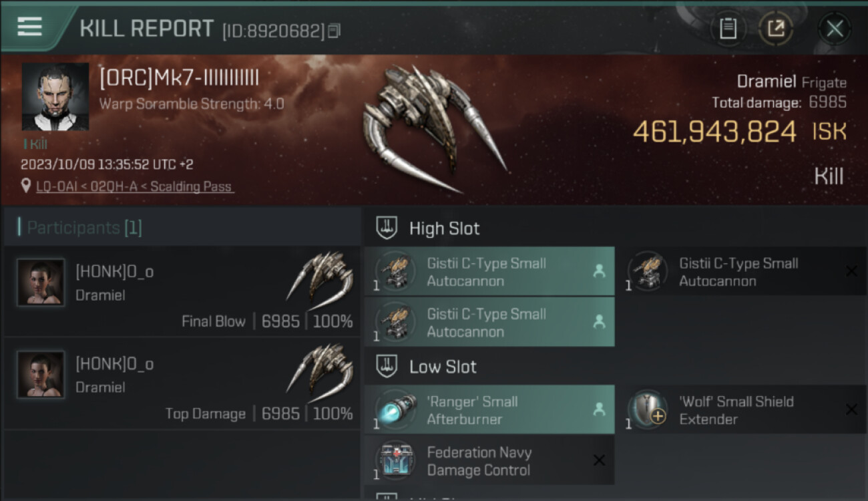Open the hamburger menu icon
The height and width of the screenshot is (501, 868).
point(29,27)
